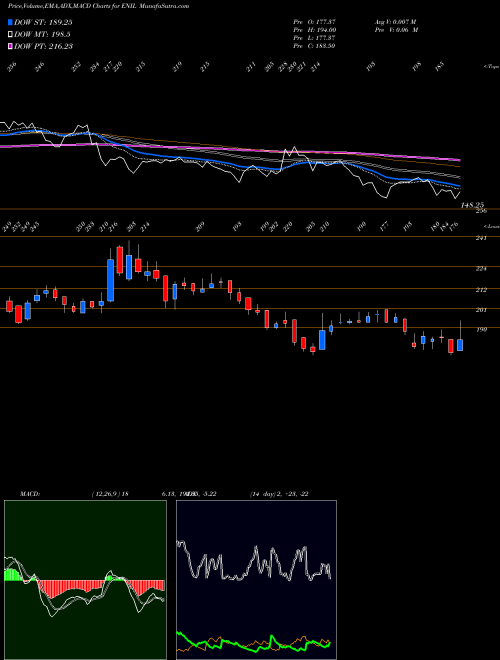The image size is (500, 660).
Task: Click the 'Pre L: 177.37' low value
Action: [x=314, y=37]
